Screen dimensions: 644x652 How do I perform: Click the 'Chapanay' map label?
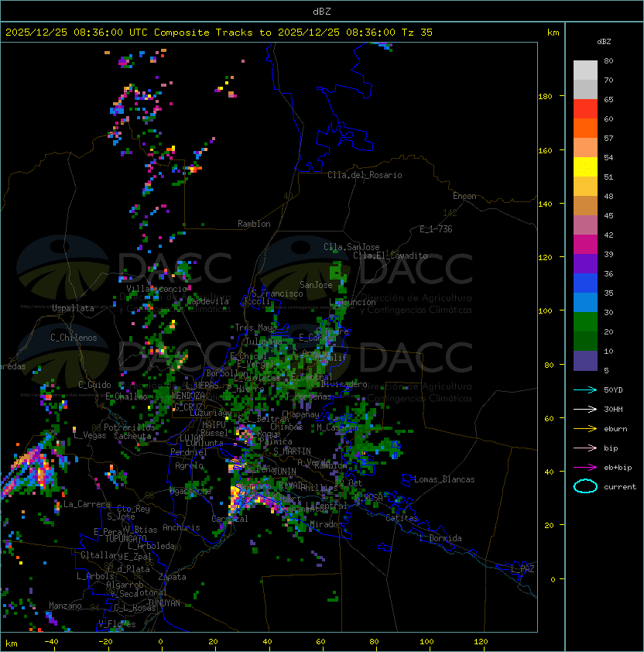click(x=300, y=414)
